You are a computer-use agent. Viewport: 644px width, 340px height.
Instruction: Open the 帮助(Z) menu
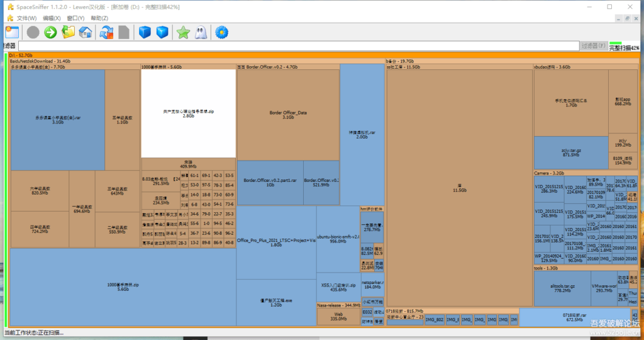(x=99, y=18)
